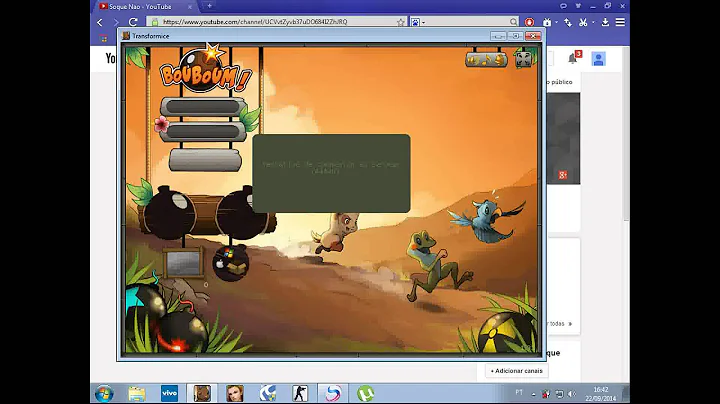This screenshot has width=720, height=404.
Task: Click the camera-shaped toolbar extension icon
Action: tap(547, 22)
